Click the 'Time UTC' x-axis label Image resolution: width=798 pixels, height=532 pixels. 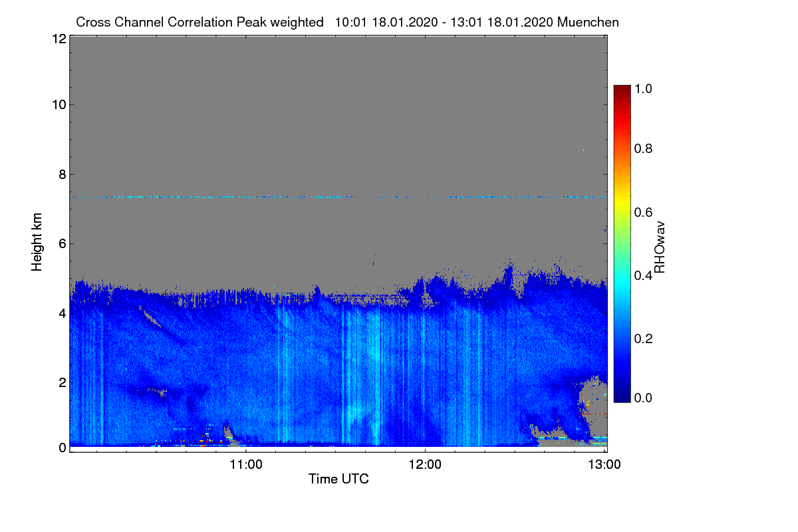338,479
